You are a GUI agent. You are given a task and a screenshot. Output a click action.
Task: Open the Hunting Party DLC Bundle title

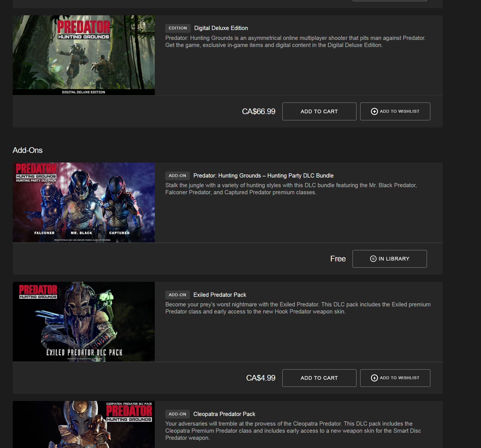[263, 176]
